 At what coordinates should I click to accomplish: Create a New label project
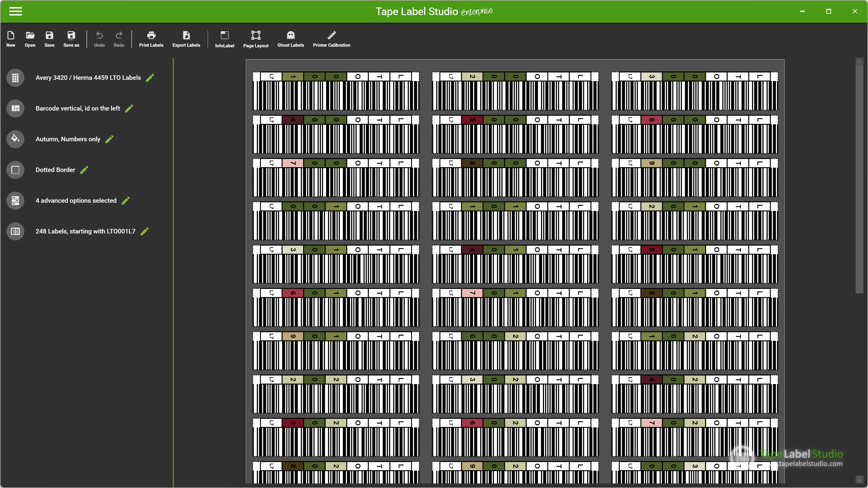coord(11,39)
